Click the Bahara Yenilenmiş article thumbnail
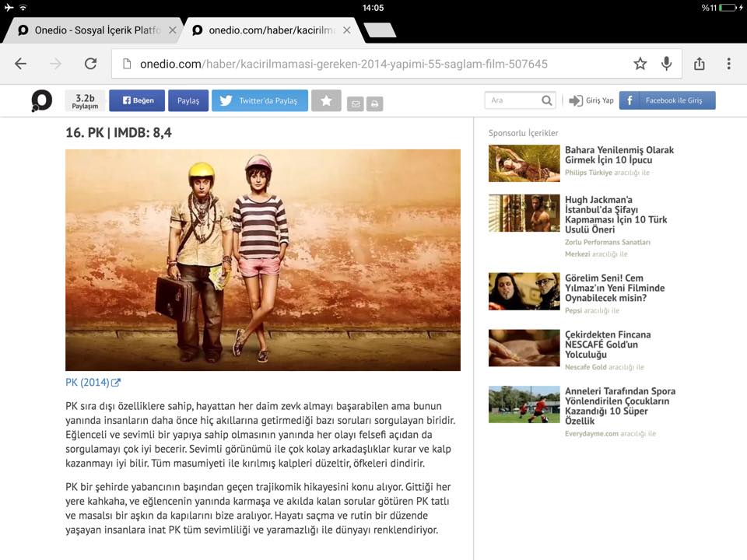The height and width of the screenshot is (560, 747). [524, 163]
